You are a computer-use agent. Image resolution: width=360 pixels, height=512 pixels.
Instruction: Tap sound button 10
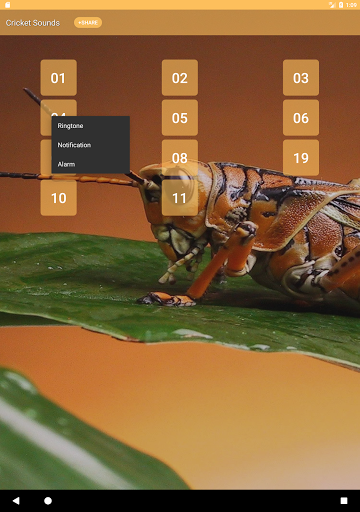click(x=58, y=198)
